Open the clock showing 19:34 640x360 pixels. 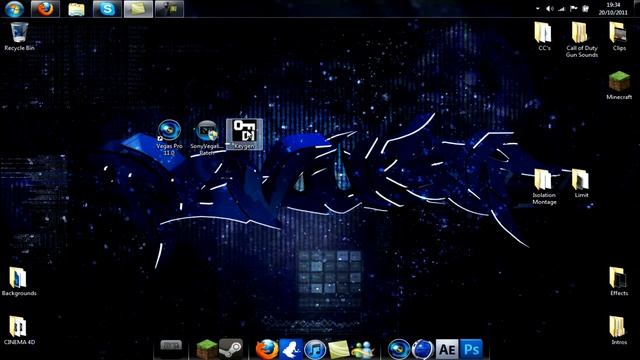pos(613,9)
